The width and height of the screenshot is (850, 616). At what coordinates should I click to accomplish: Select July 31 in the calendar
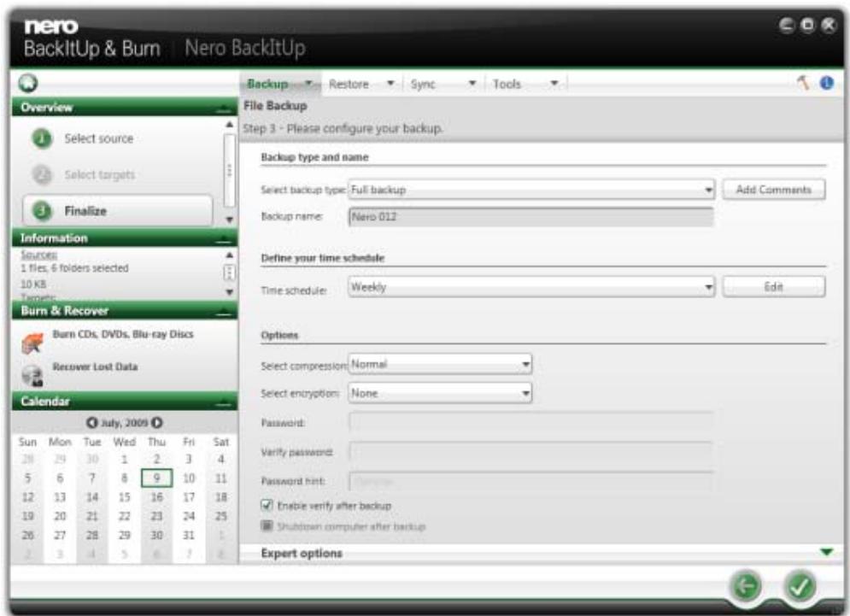coord(189,535)
